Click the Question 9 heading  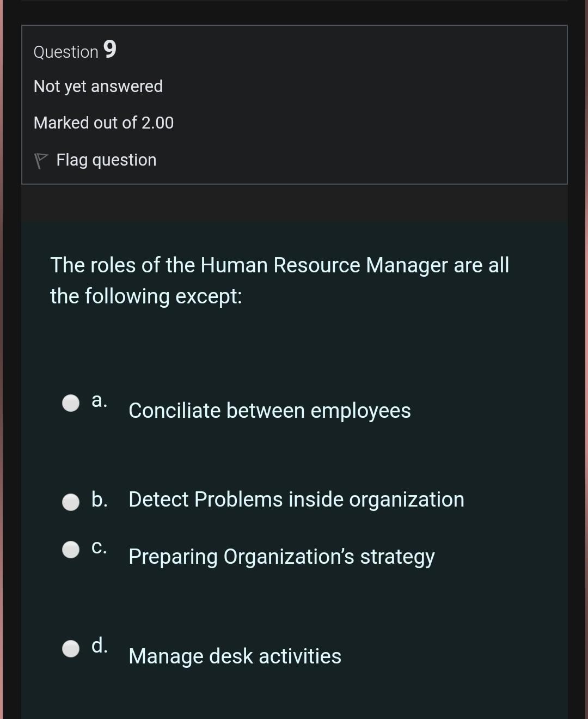pyautogui.click(x=75, y=51)
